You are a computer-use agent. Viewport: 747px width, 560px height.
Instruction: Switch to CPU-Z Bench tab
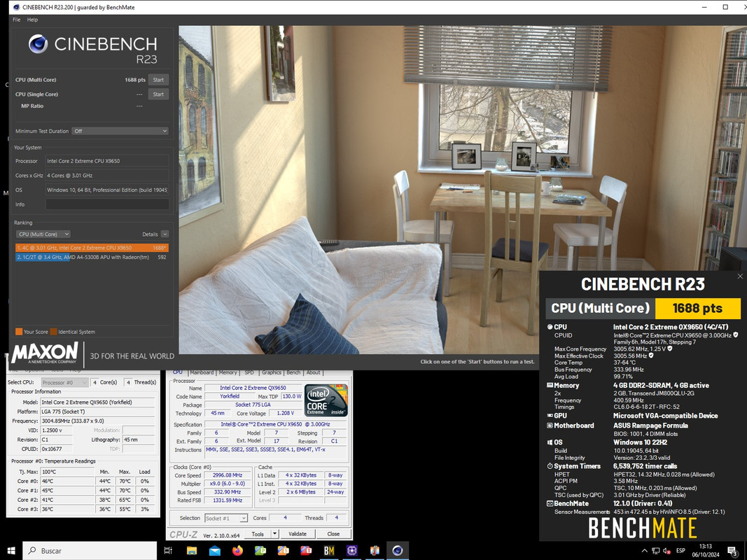pyautogui.click(x=293, y=372)
